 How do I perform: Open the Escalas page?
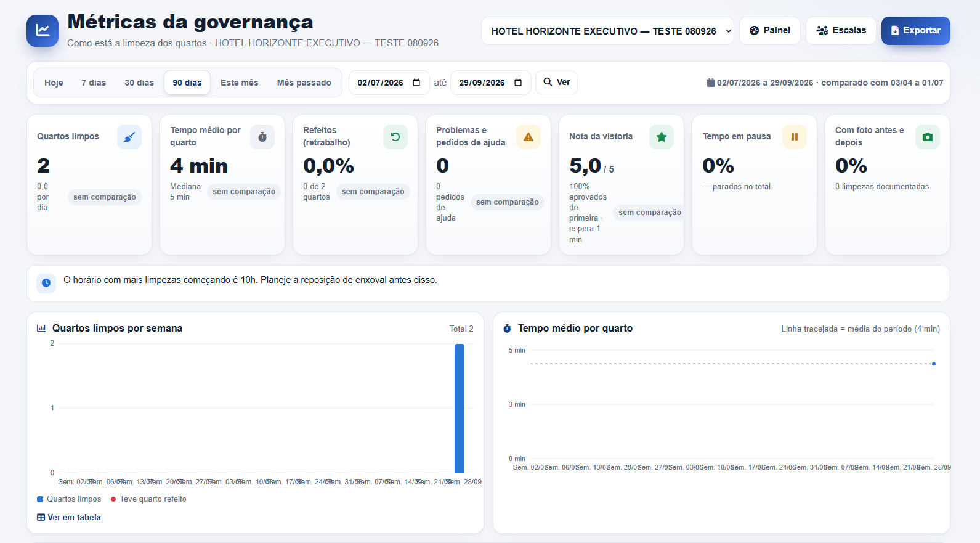[x=841, y=31]
